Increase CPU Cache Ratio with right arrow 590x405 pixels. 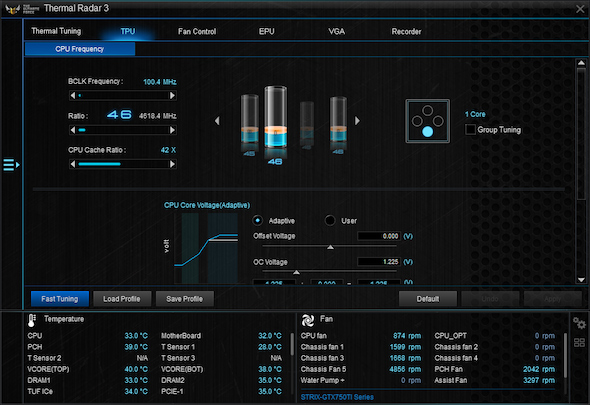coord(172,164)
